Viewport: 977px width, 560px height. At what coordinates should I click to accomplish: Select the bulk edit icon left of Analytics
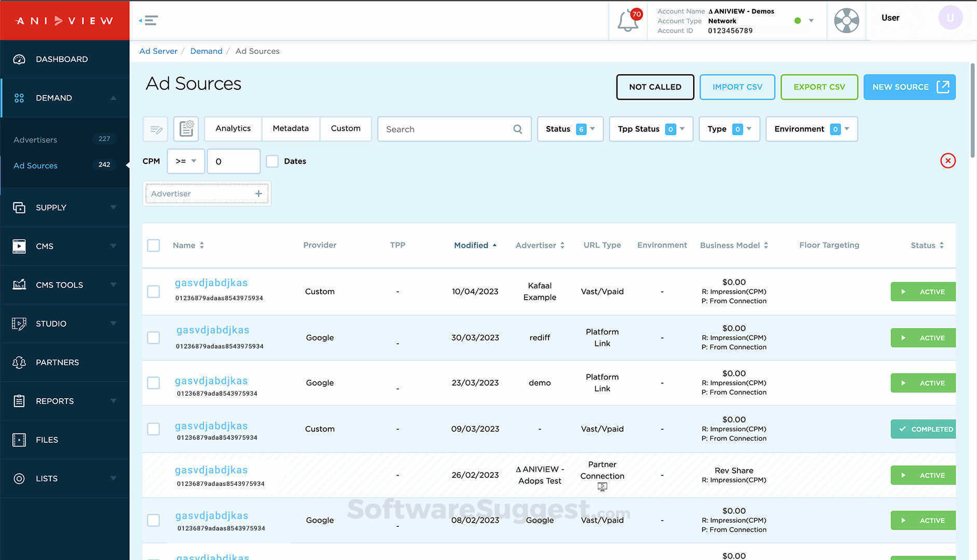tap(155, 129)
